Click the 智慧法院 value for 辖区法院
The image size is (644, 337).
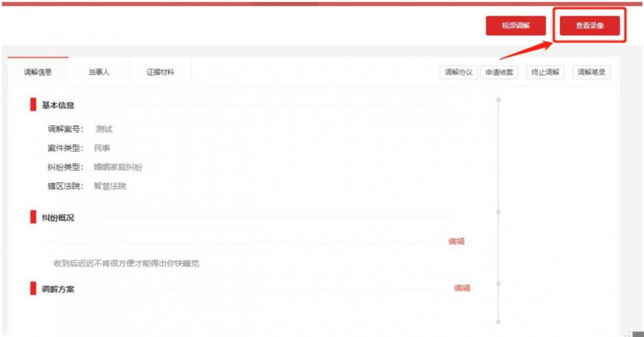pyautogui.click(x=110, y=186)
